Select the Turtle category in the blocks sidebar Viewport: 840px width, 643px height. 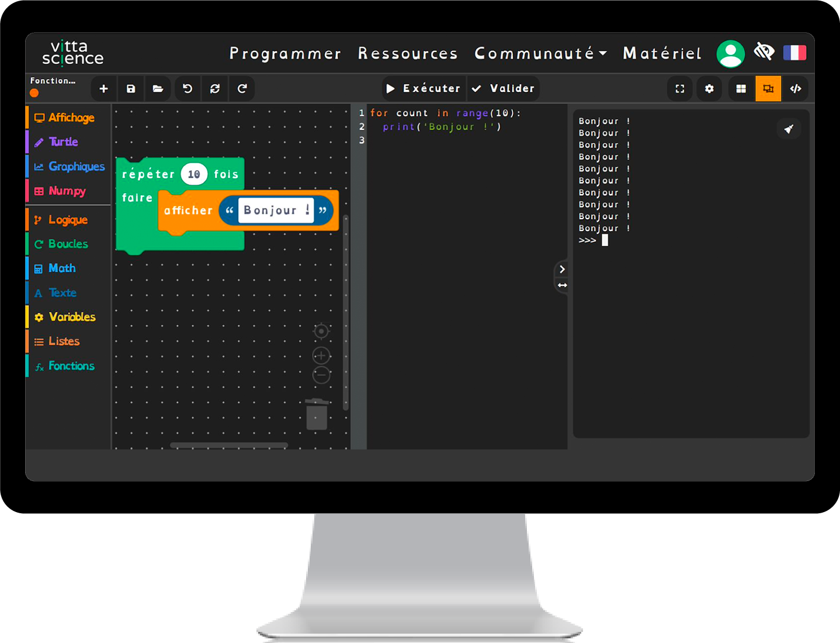(x=63, y=141)
